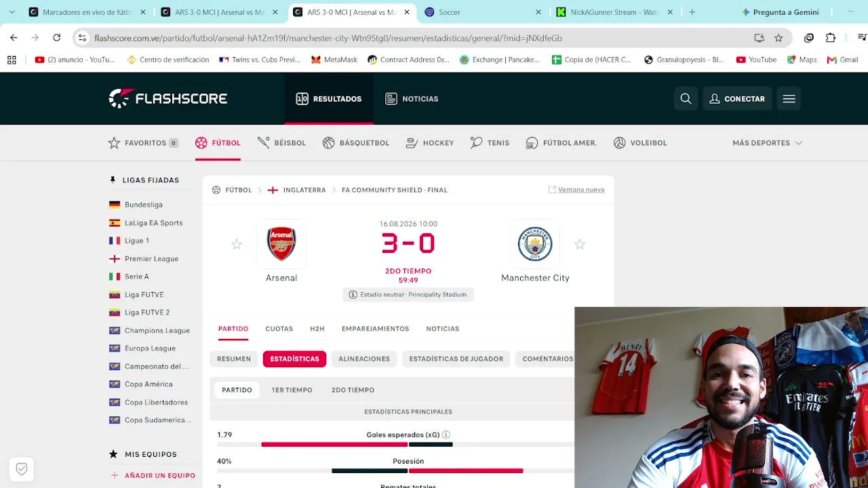Follow the FA Community Shield - Final breadcrumb

[x=395, y=190]
